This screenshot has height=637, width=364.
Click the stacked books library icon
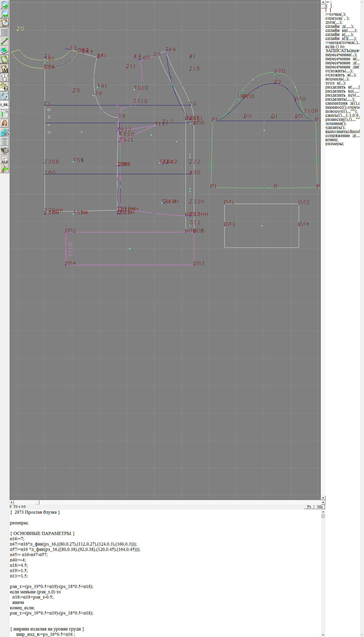5,151
